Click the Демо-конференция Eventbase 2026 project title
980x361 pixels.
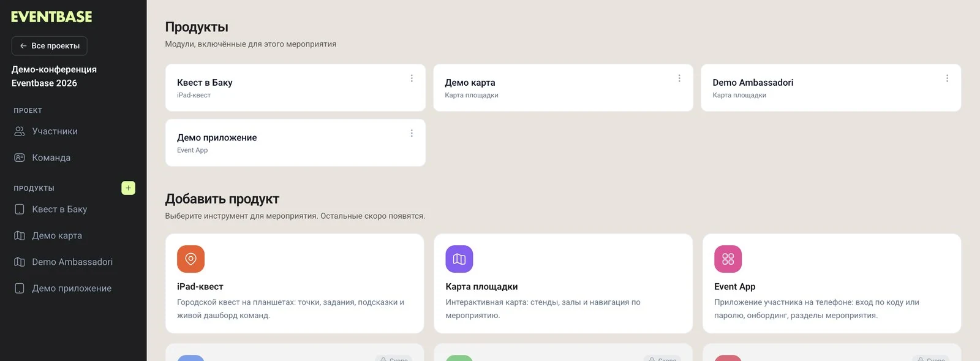tap(54, 76)
